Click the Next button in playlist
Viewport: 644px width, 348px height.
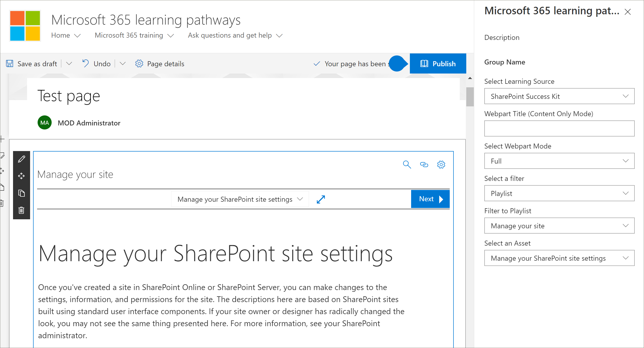pyautogui.click(x=430, y=199)
